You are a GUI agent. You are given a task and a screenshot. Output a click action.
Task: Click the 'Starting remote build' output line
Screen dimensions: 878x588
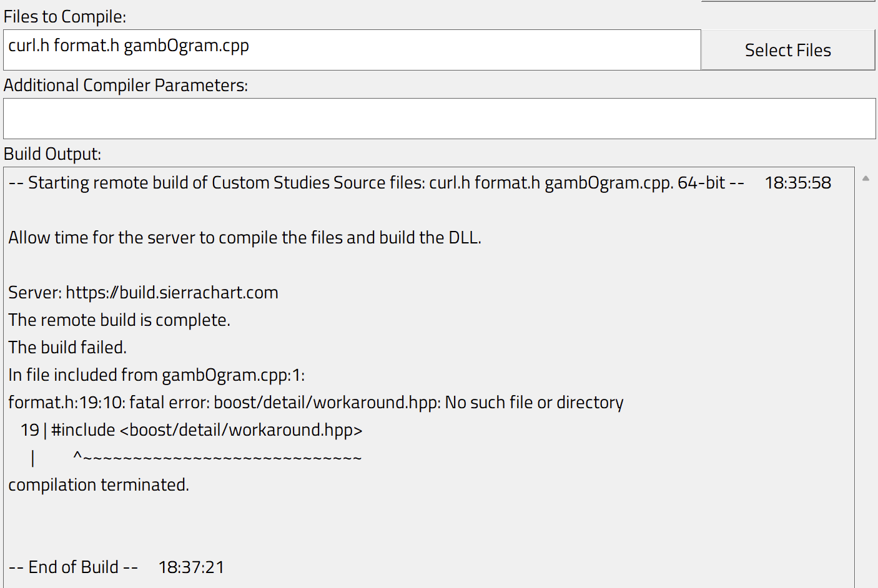[376, 182]
